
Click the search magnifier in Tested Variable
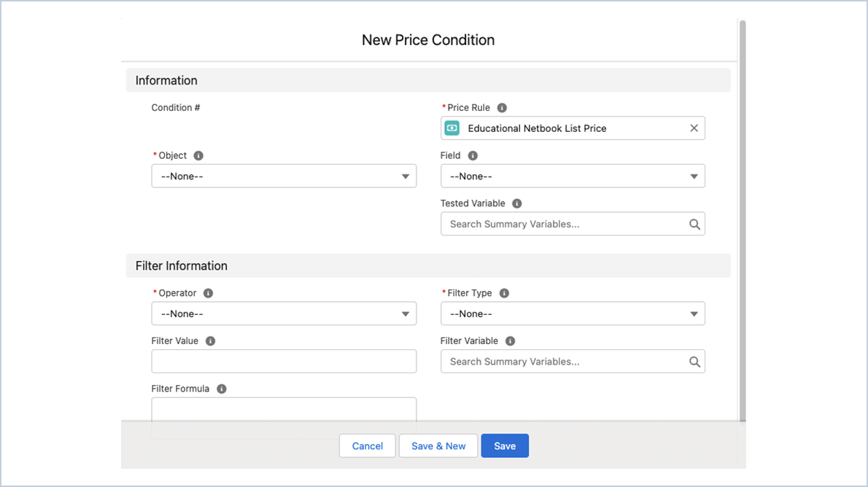tap(694, 224)
